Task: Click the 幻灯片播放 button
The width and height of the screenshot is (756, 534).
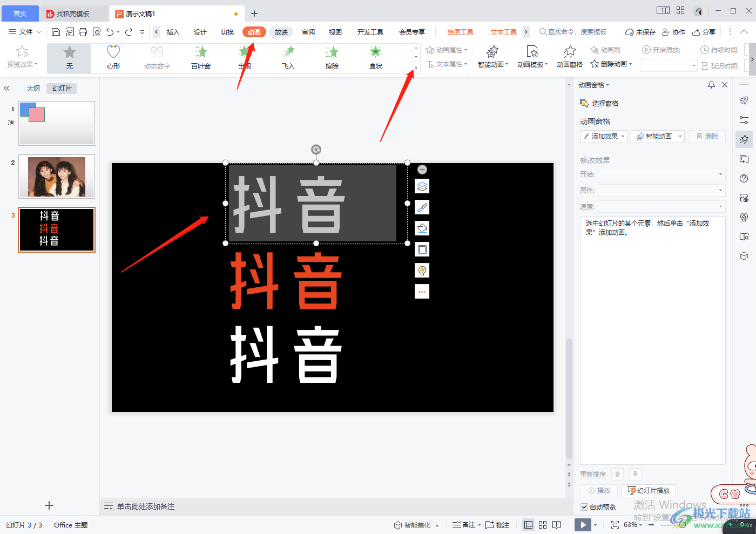Action: coord(649,490)
